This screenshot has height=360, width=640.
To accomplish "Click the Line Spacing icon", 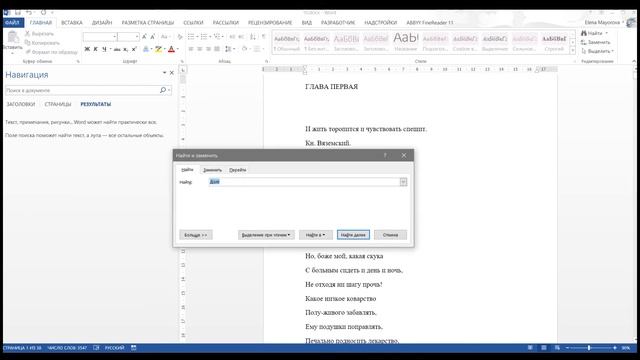I will point(228,49).
